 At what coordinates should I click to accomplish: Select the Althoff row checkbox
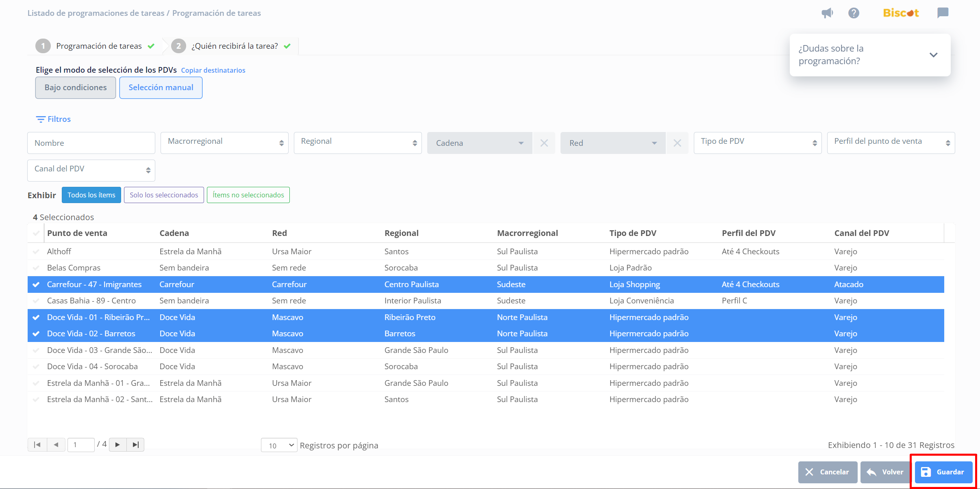36,251
